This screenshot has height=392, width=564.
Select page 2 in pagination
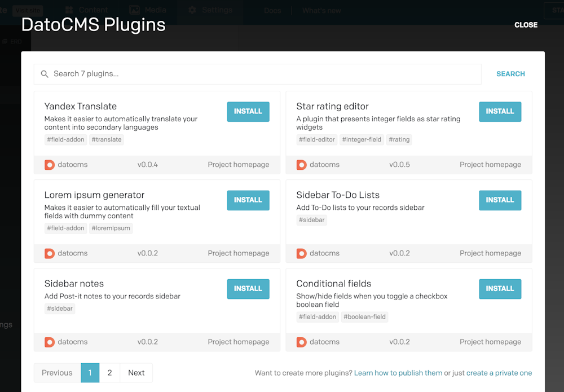(x=110, y=373)
